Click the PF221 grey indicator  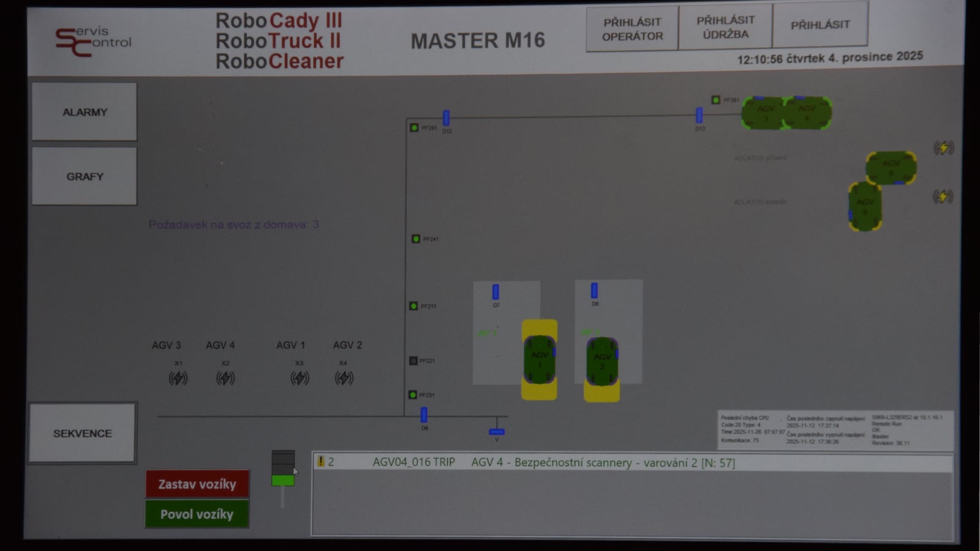[413, 361]
